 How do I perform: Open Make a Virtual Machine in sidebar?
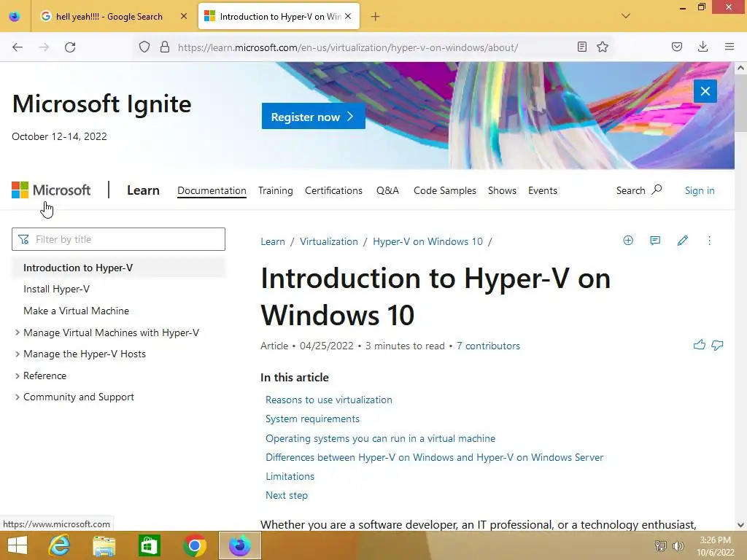tap(76, 311)
